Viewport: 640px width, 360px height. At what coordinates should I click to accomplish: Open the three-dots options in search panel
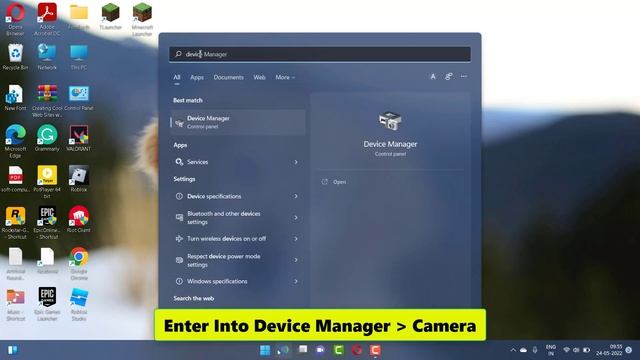click(x=464, y=76)
